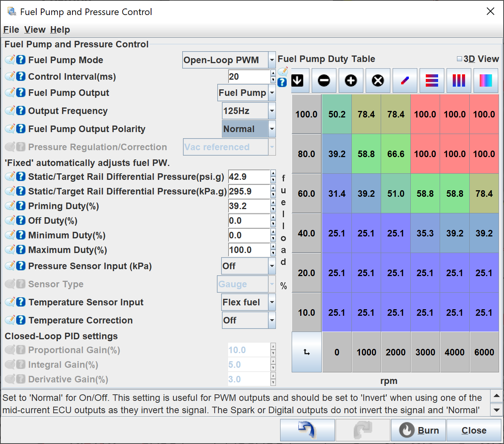Click the decrement (minus) table toolbar button
Screen dimensions: 504x444
[324, 80]
